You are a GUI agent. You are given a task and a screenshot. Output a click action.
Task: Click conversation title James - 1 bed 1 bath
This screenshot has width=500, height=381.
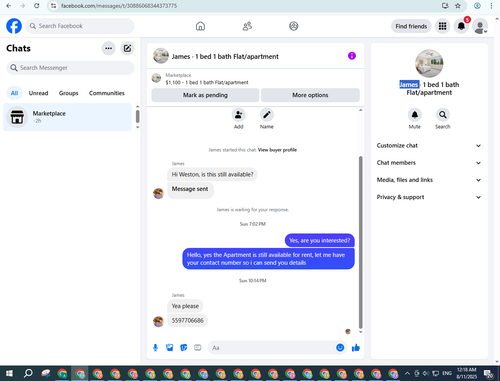point(225,56)
